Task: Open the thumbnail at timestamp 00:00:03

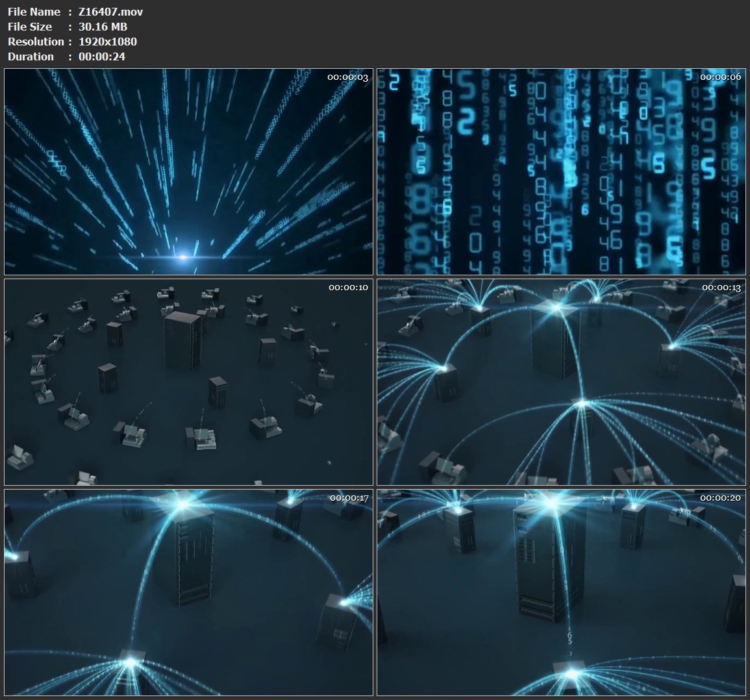Action: (188, 171)
